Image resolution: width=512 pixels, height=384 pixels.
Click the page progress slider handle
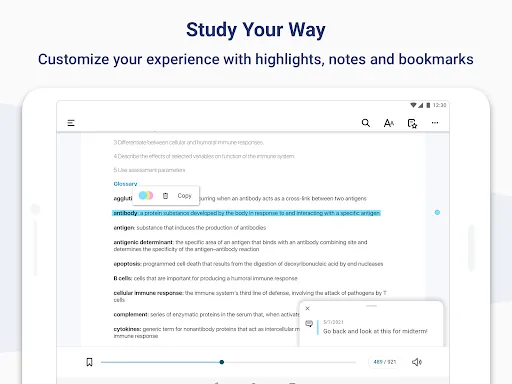[x=222, y=362]
